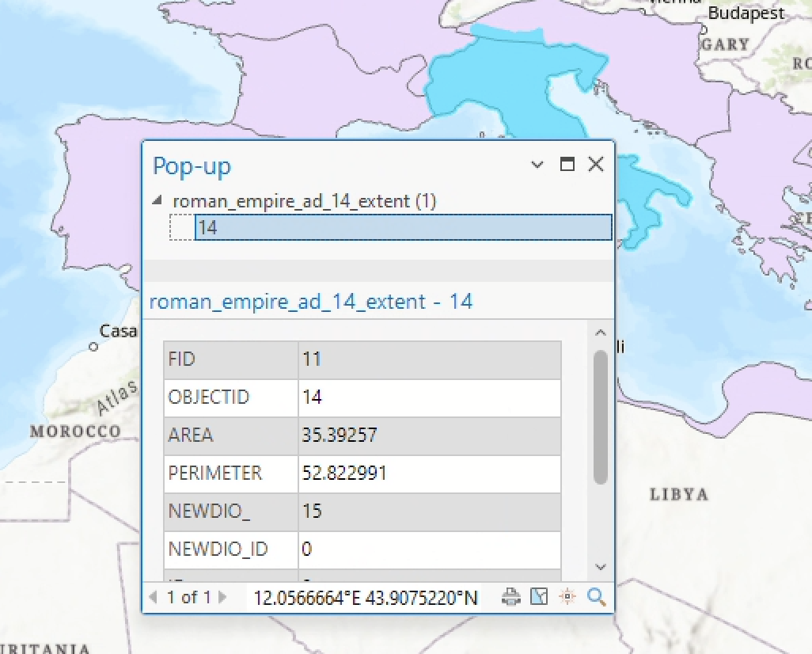812x654 pixels.
Task: Open the Pop-up options chevron menu
Action: [x=537, y=165]
